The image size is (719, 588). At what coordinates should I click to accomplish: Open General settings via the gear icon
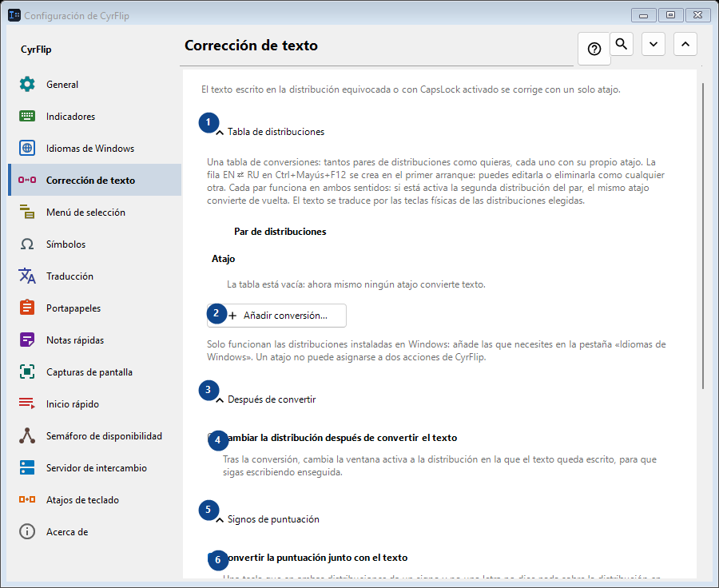pos(27,85)
